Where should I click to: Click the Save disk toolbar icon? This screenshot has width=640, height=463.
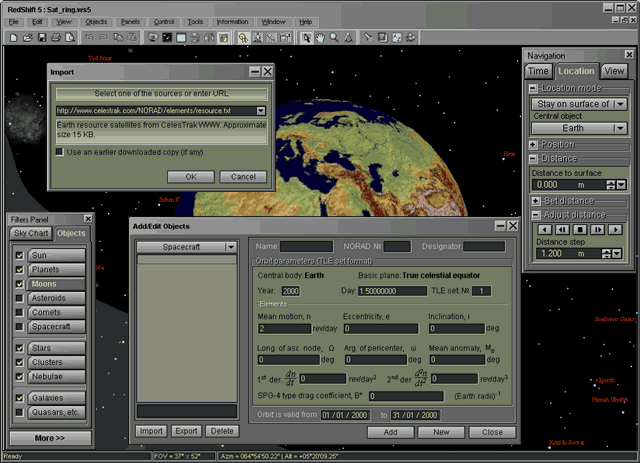(x=41, y=37)
